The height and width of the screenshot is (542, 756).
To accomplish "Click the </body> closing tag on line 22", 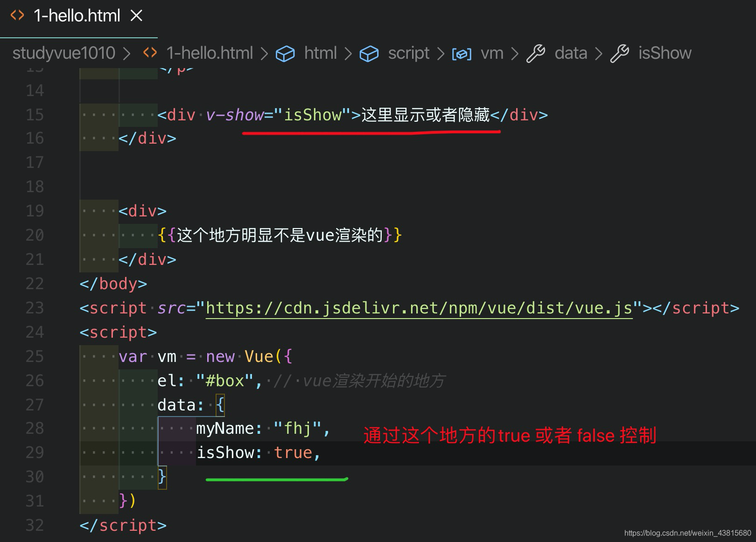I will point(113,284).
